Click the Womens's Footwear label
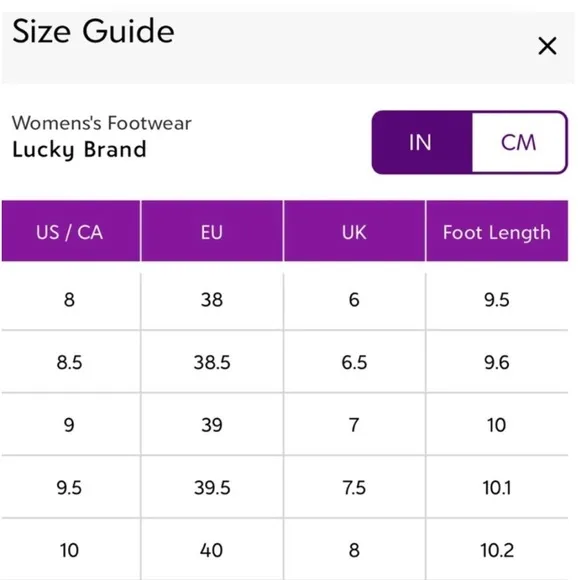This screenshot has width=580, height=580. [102, 123]
